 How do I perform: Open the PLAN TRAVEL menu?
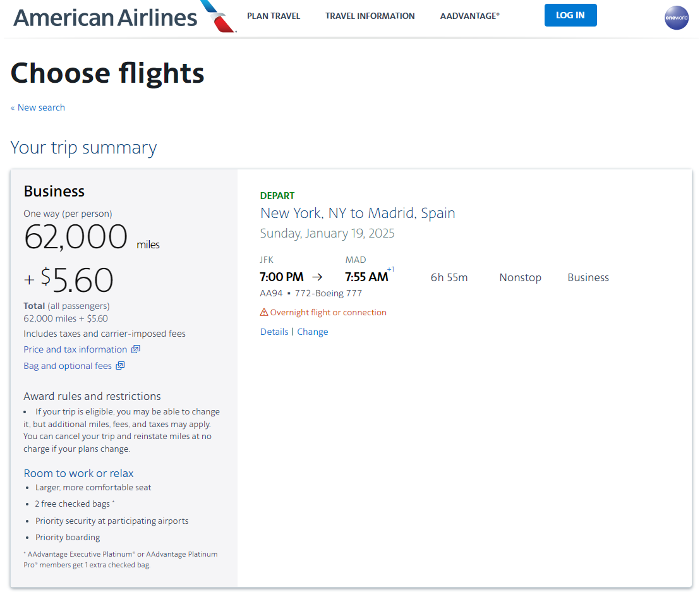274,16
